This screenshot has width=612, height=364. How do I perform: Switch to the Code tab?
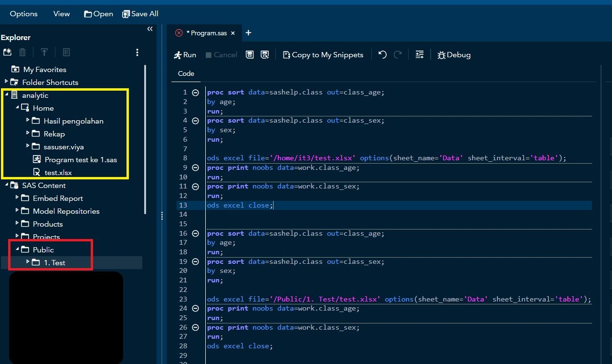[x=186, y=73]
